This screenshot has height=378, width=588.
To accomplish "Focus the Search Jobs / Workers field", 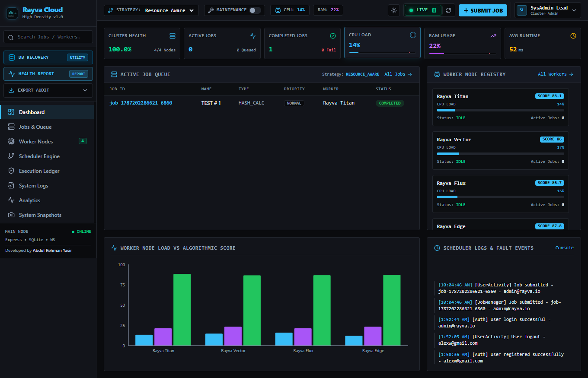I will click(48, 37).
